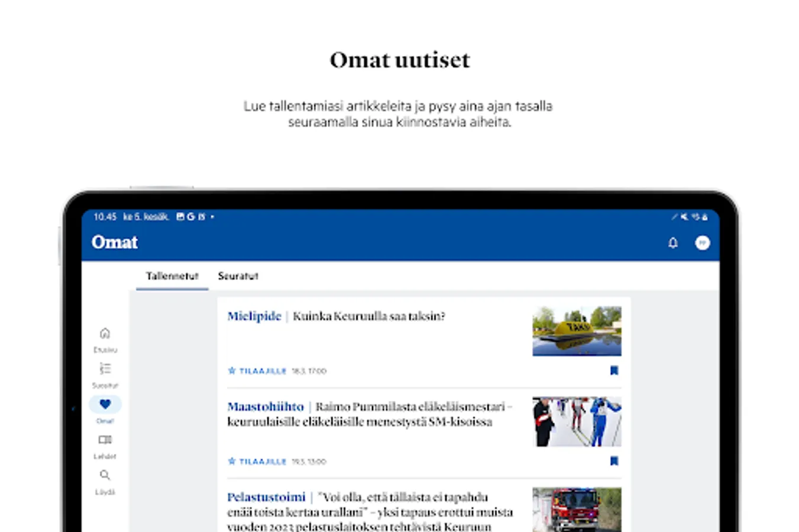Viewport: 799px width, 532px height.
Task: Open the taxi article thumbnail image
Action: pyautogui.click(x=576, y=331)
